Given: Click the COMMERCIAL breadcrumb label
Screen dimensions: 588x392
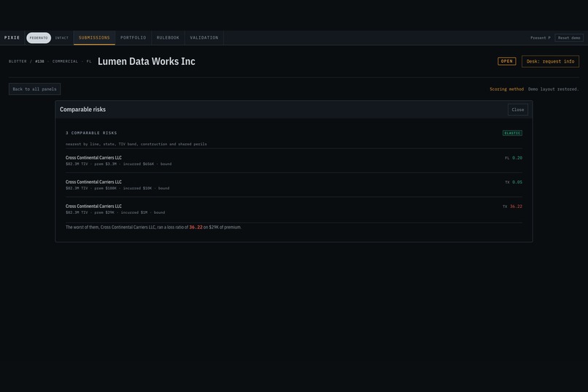Looking at the screenshot, I should [65, 61].
